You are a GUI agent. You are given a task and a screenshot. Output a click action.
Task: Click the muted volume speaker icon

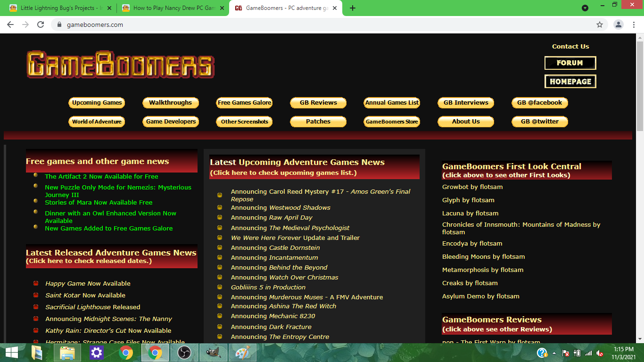pyautogui.click(x=600, y=353)
